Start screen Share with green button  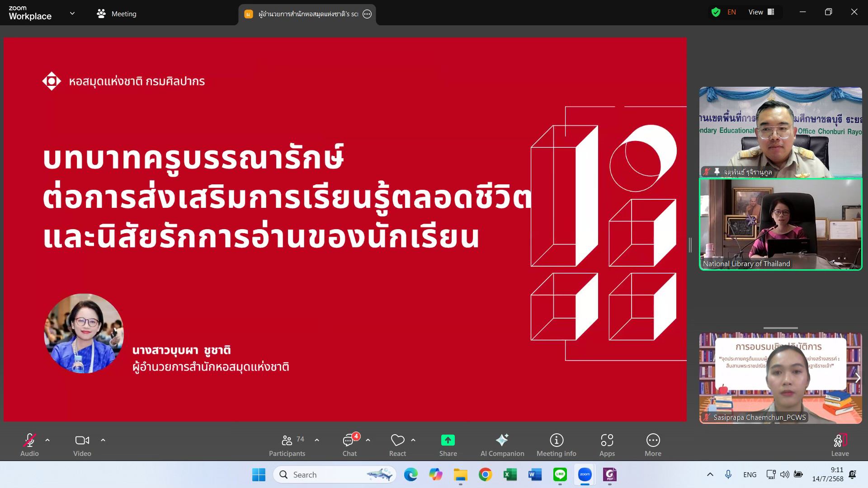(x=448, y=441)
